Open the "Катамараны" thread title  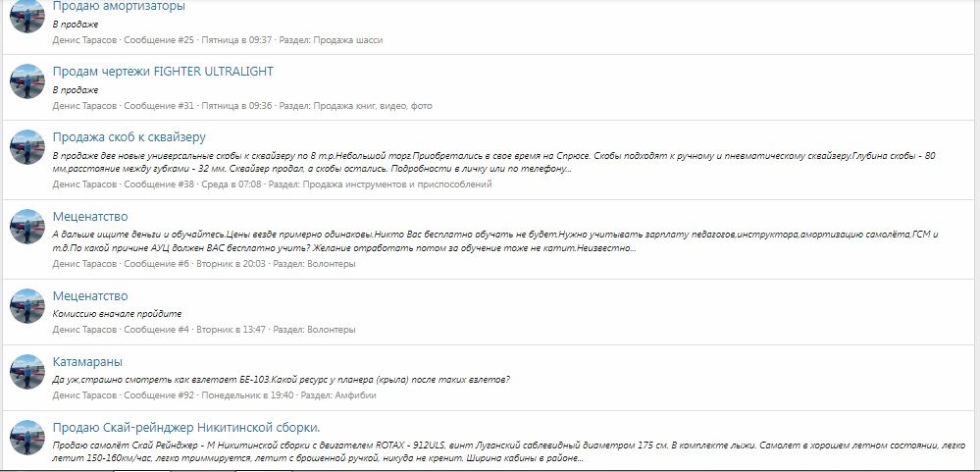coord(89,362)
